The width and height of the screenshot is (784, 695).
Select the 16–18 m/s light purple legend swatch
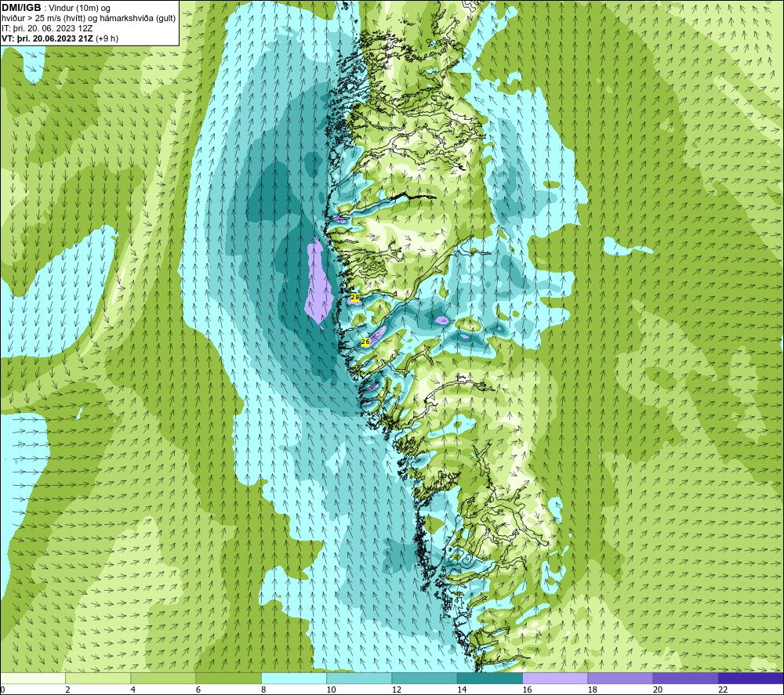pyautogui.click(x=555, y=678)
